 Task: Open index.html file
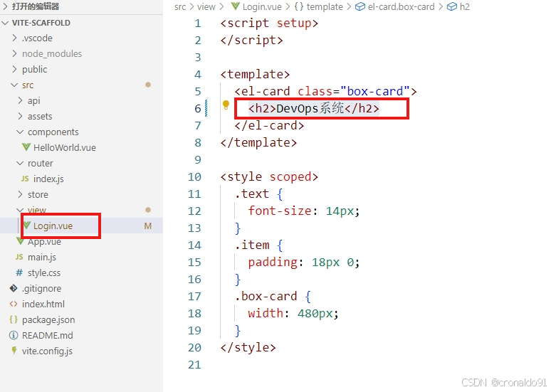click(x=43, y=304)
